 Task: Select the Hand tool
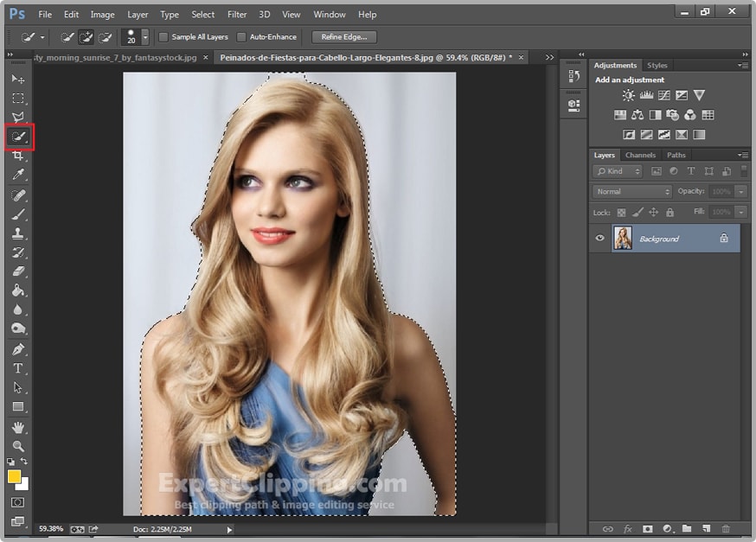tap(18, 427)
